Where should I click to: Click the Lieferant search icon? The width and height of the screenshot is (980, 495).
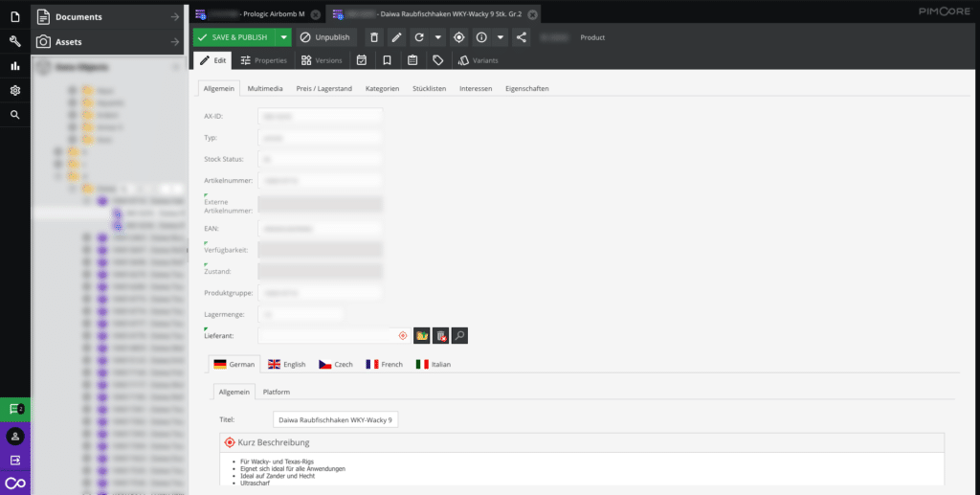click(x=459, y=336)
